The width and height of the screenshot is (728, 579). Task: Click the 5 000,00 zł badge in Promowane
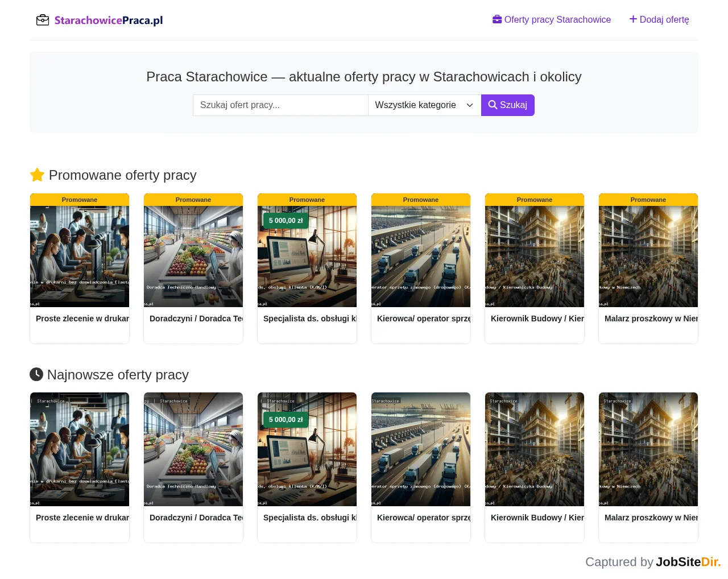click(286, 221)
